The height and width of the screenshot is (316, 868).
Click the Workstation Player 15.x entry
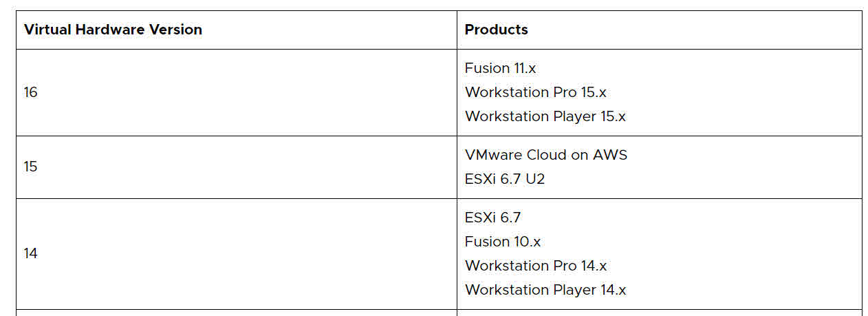point(545,116)
